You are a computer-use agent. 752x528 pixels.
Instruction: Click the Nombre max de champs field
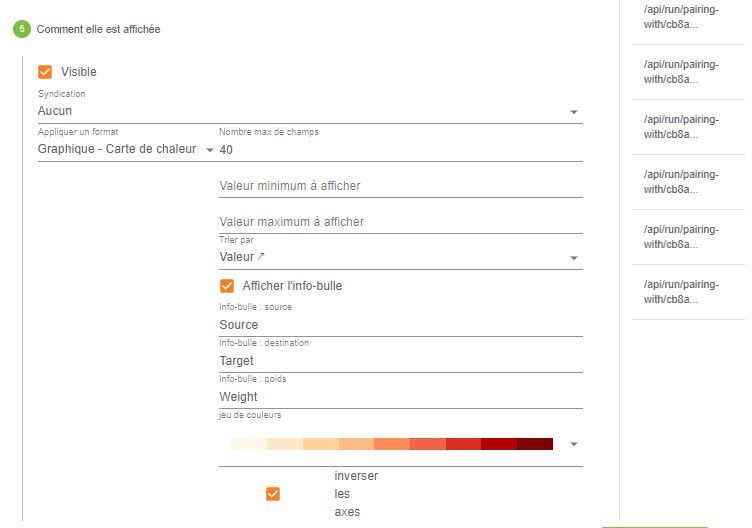point(400,150)
